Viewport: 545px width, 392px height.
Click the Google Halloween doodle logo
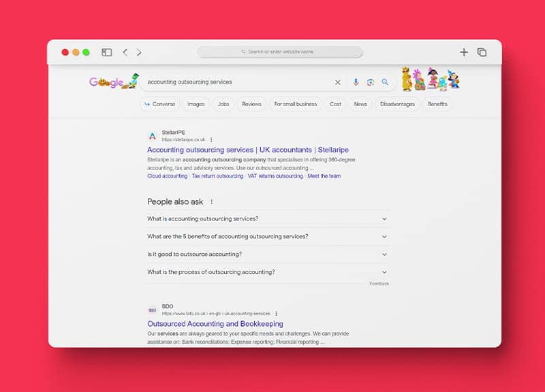pos(114,82)
